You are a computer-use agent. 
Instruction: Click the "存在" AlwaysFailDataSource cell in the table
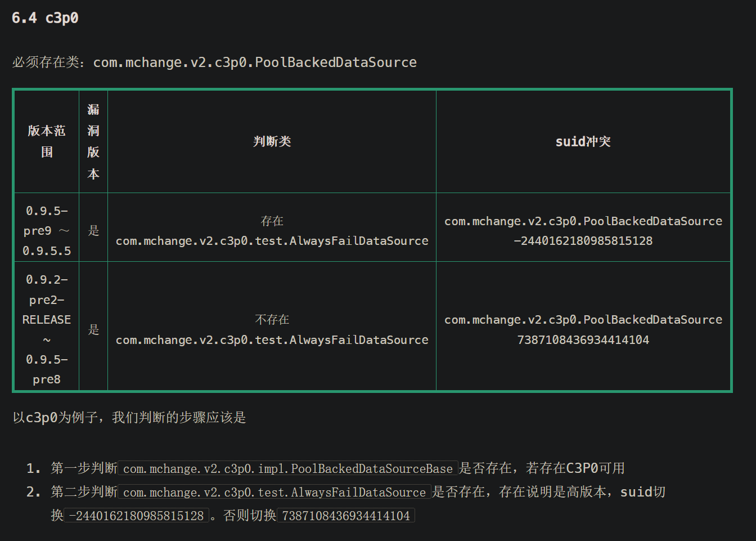tap(272, 231)
